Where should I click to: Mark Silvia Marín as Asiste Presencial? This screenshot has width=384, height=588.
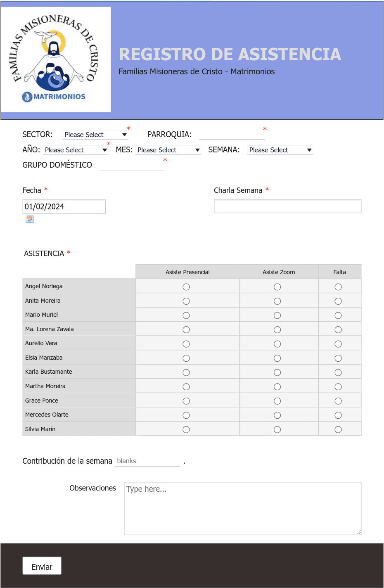[186, 429]
